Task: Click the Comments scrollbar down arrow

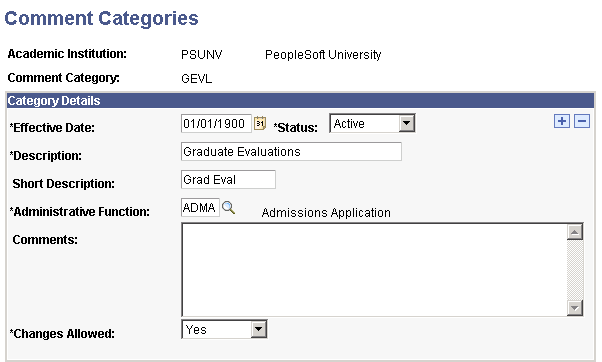Action: click(575, 308)
